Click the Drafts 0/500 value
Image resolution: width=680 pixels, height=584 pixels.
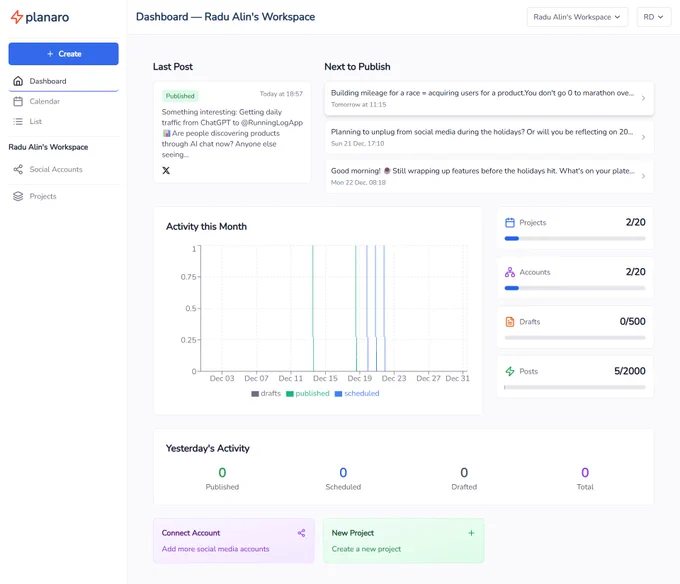coord(632,322)
